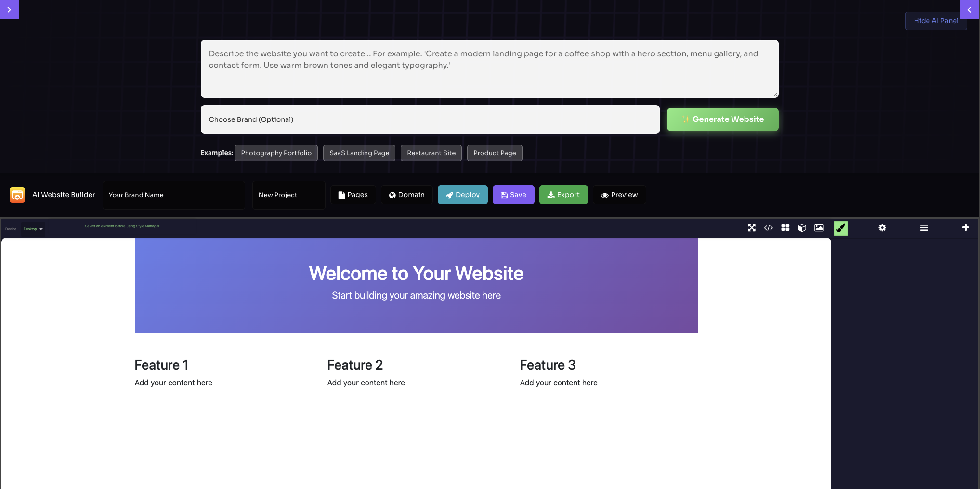Hide the AI Panel

[x=936, y=21]
